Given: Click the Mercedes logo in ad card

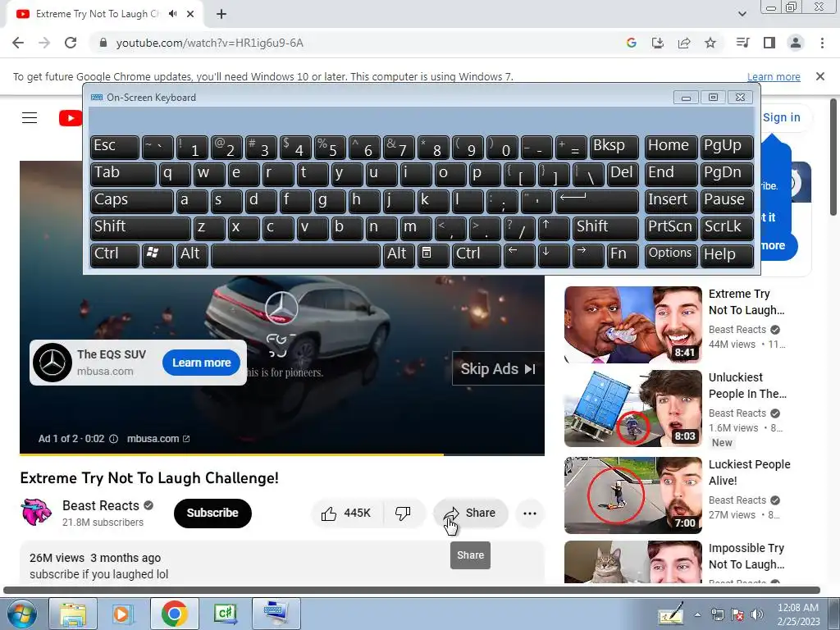Looking at the screenshot, I should coord(52,363).
